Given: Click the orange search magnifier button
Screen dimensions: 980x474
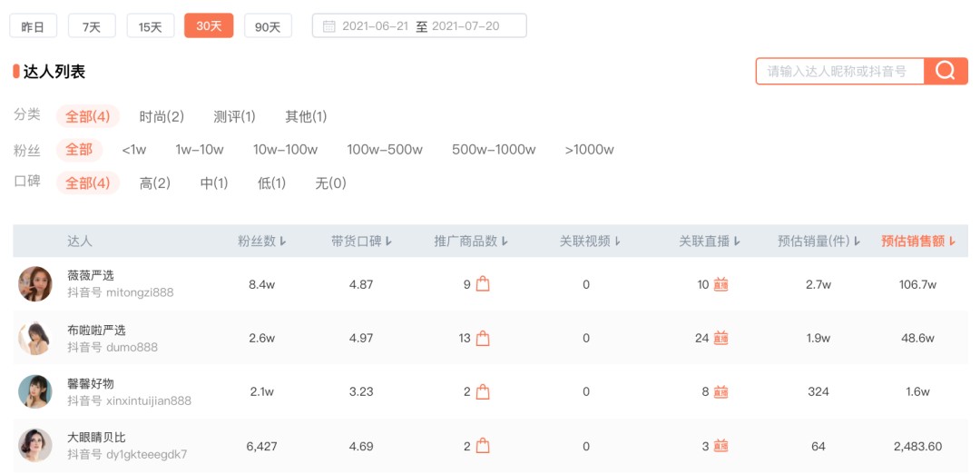Looking at the screenshot, I should (946, 71).
